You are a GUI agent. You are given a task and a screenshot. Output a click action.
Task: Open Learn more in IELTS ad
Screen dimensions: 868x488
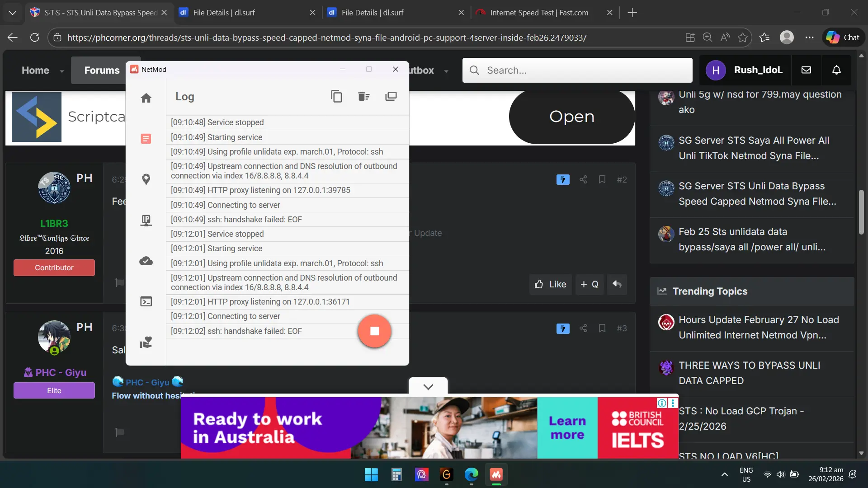pyautogui.click(x=567, y=427)
